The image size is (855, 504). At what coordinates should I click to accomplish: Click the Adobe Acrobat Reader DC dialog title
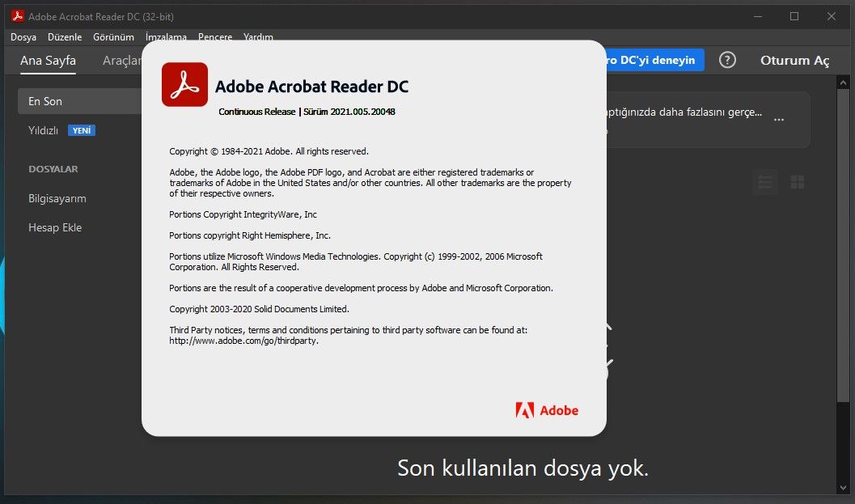pos(311,87)
